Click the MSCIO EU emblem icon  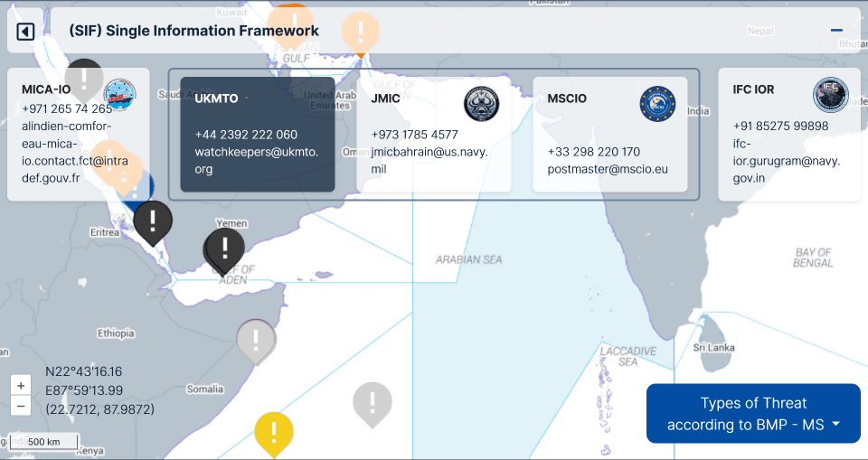click(657, 104)
